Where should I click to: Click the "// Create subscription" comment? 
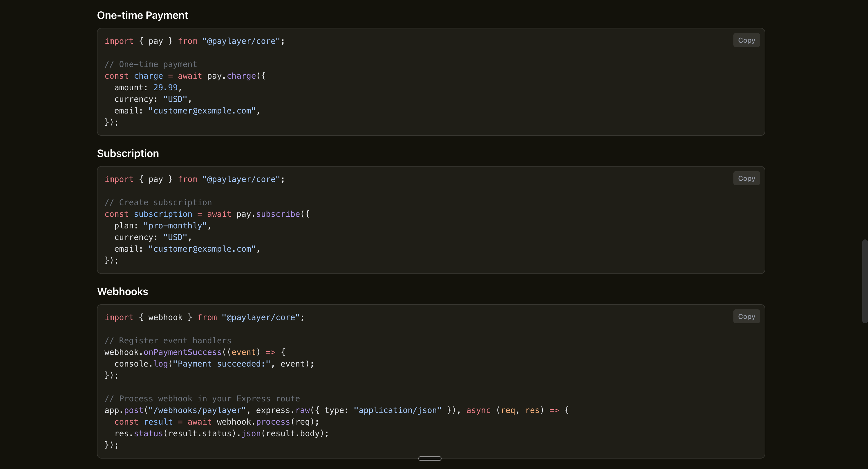pos(158,203)
